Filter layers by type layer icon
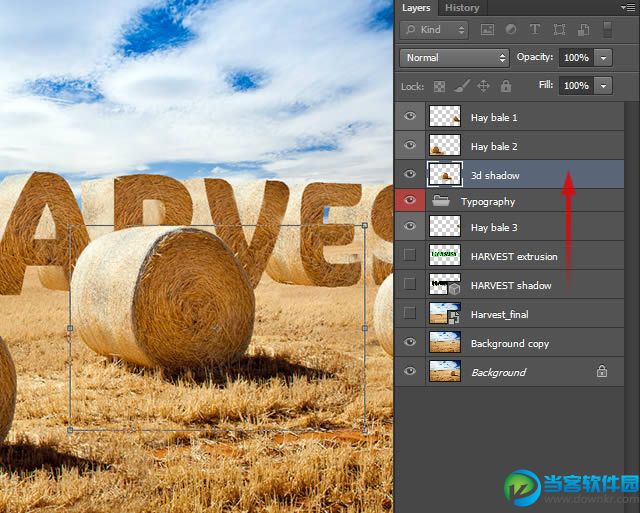Viewport: 640px width, 513px height. point(535,29)
